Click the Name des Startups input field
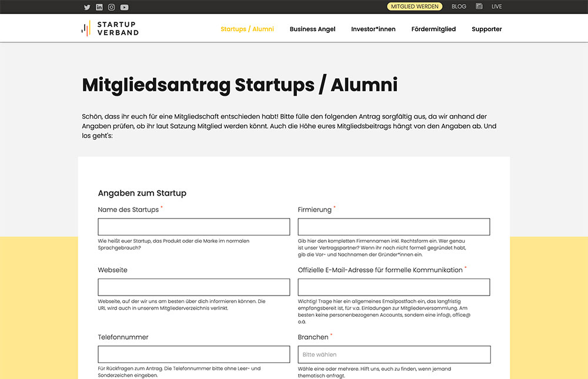This screenshot has width=588, height=379. [x=193, y=227]
